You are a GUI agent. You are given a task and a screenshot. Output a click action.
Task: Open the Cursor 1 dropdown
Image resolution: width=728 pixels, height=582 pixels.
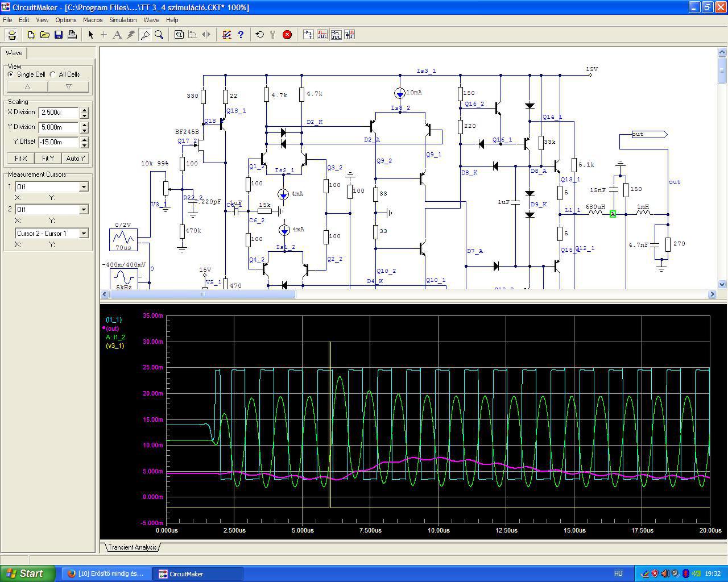[84, 187]
